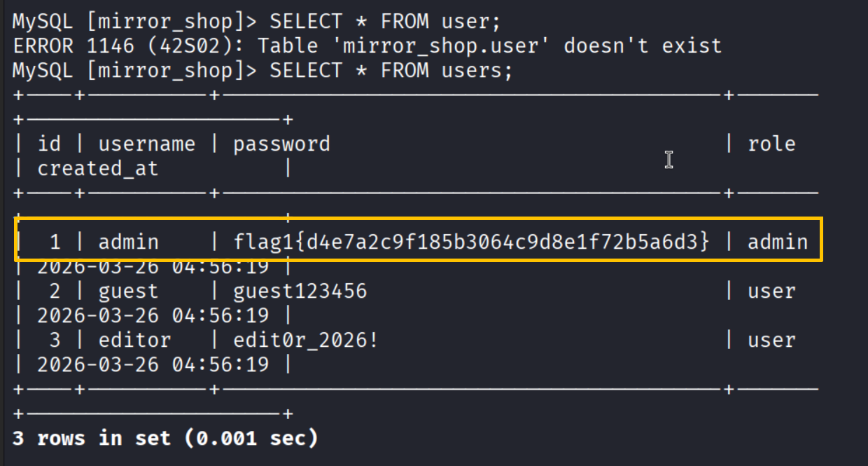
Task: Click the username column header
Action: 147,144
